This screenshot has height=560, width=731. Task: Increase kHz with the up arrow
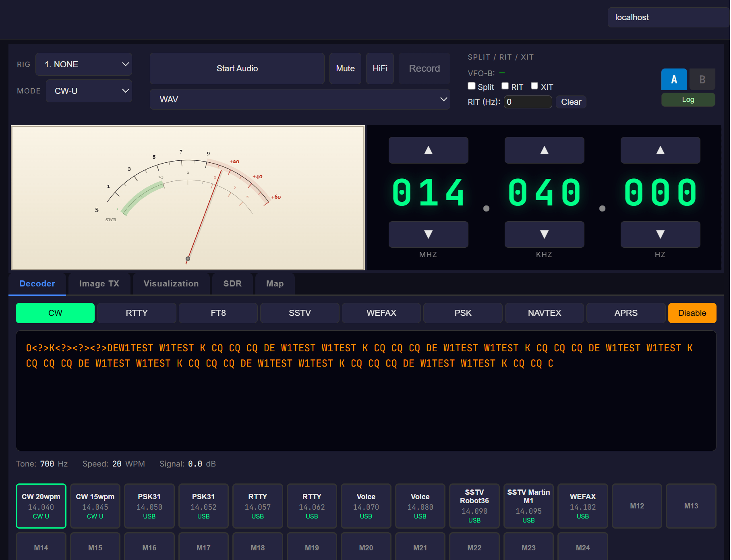(x=544, y=150)
